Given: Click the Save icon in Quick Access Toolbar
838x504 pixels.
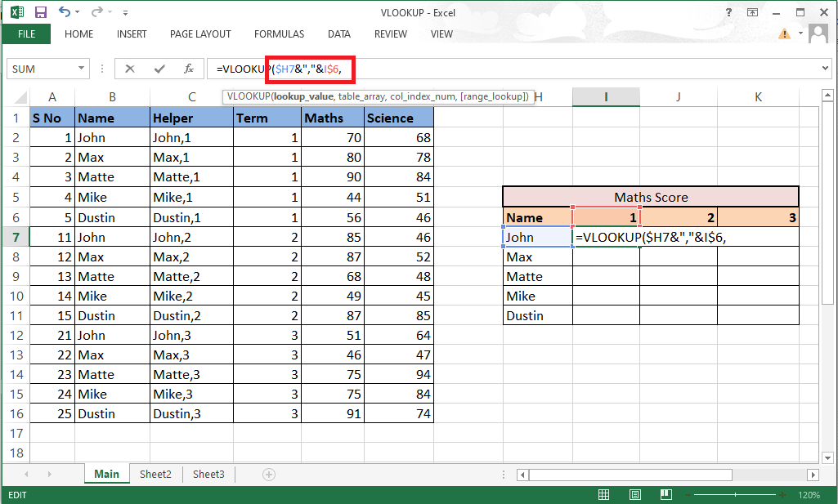Looking at the screenshot, I should tap(38, 12).
